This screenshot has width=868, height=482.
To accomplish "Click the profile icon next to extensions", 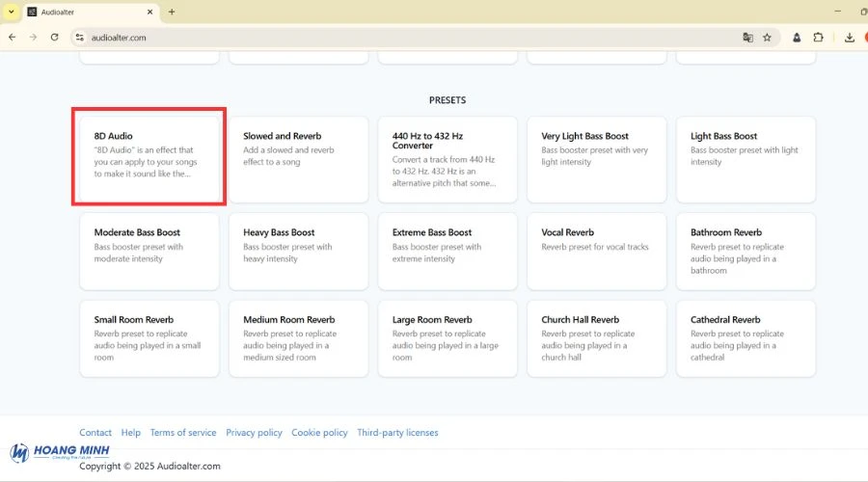I will pos(797,38).
